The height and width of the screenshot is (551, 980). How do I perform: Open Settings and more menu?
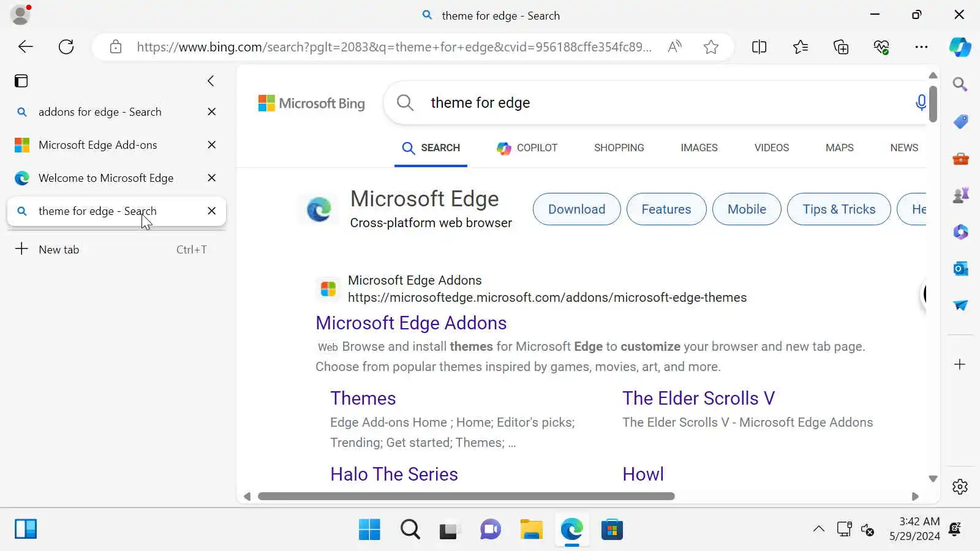tap(921, 47)
